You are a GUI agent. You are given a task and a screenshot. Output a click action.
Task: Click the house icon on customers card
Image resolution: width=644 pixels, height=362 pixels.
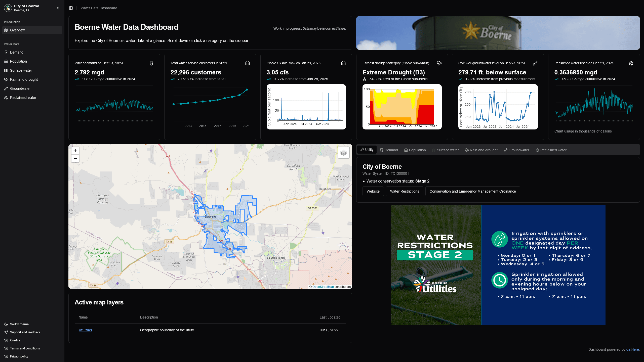click(x=248, y=63)
